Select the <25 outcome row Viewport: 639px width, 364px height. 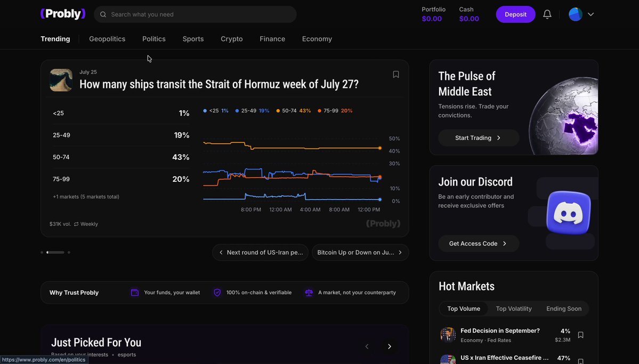click(x=121, y=113)
